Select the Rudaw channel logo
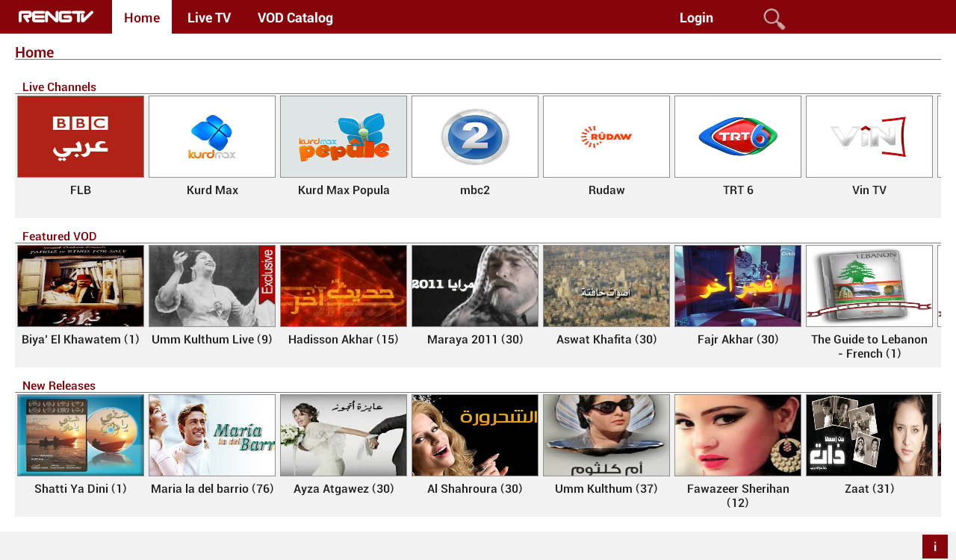Screen dimensions: 956x560 click(606, 137)
